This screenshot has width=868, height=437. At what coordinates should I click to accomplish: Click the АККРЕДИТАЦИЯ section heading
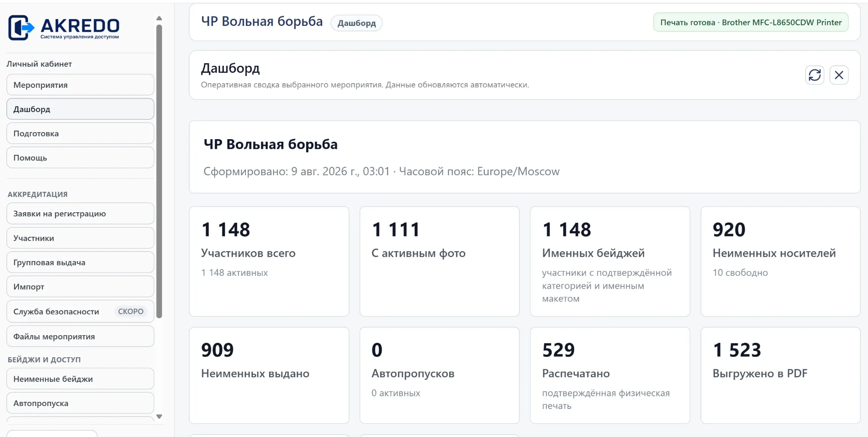(38, 194)
